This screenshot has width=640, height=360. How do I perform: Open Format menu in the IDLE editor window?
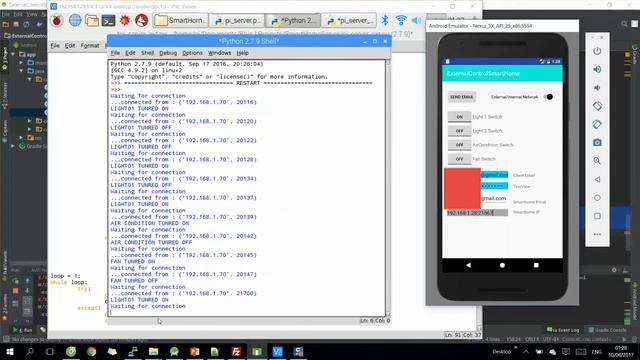pos(90,46)
